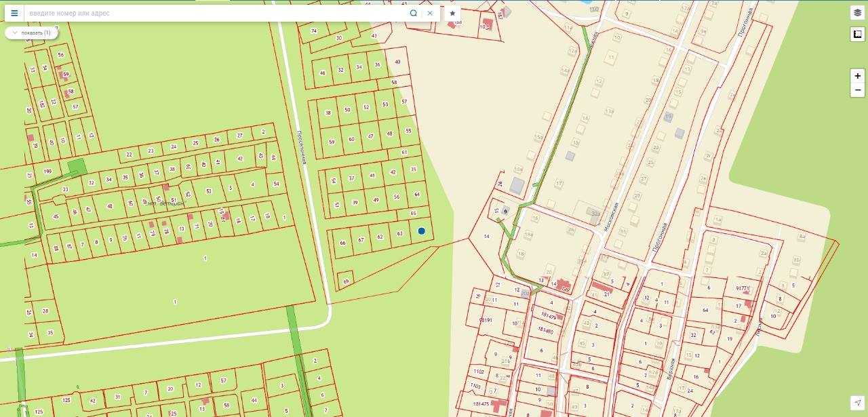Screen dimensions: 868x417
Task: Select the blue dot marker on the map
Action: 422,231
